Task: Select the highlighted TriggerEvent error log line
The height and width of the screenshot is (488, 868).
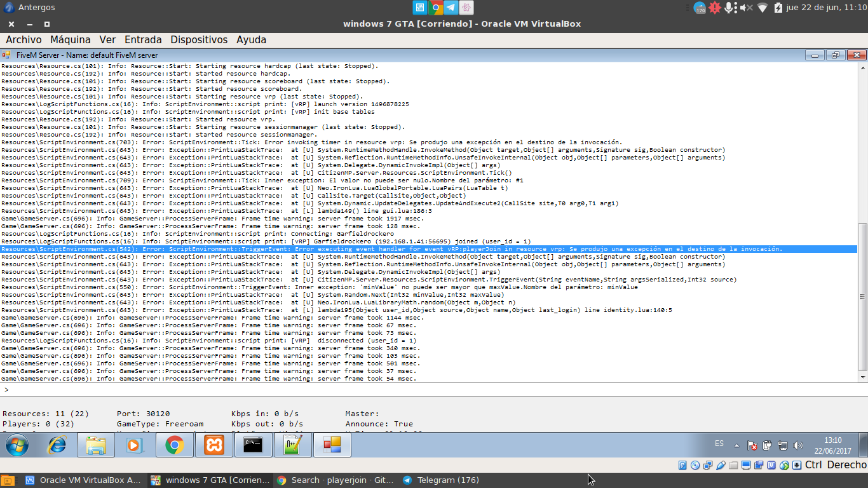Action: click(x=429, y=249)
